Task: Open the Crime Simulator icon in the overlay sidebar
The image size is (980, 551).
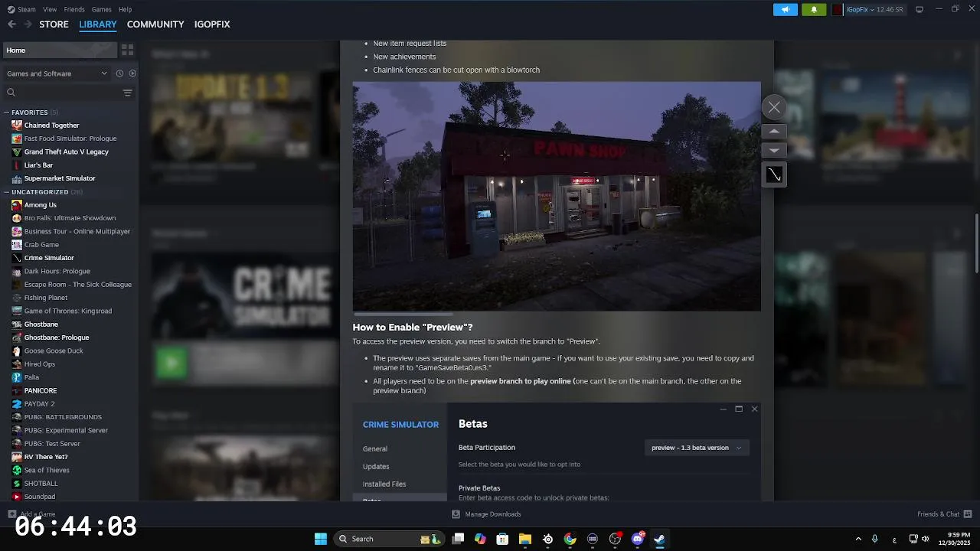Action: pos(774,175)
